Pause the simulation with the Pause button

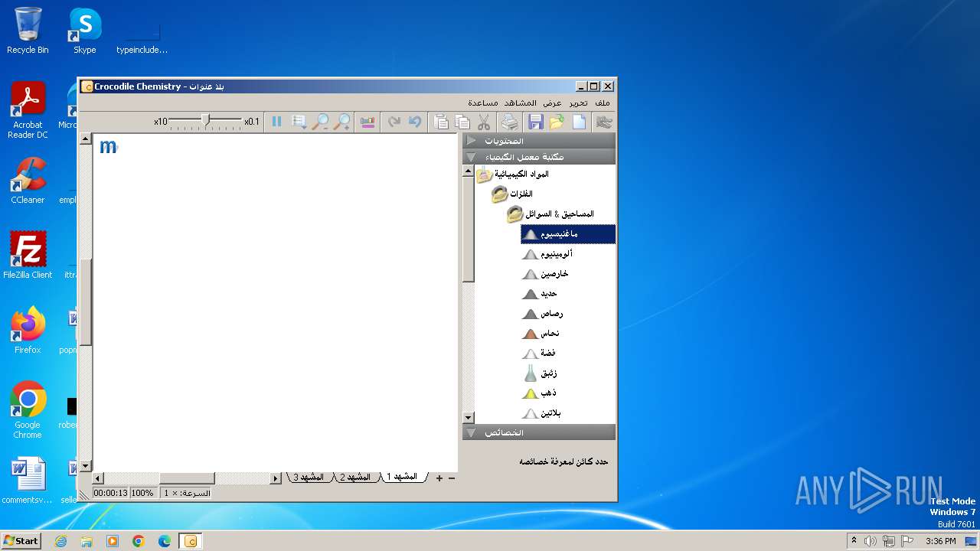pyautogui.click(x=276, y=122)
